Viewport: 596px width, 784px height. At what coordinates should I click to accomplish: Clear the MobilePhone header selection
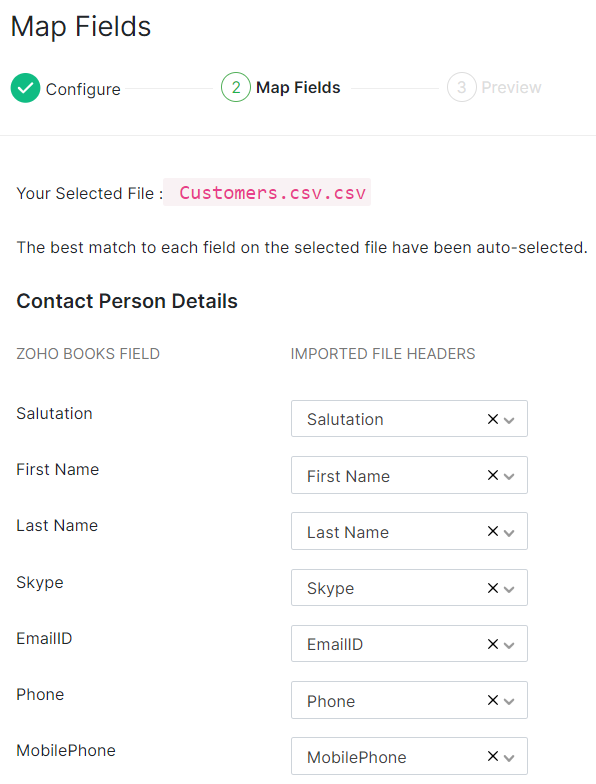click(x=492, y=756)
